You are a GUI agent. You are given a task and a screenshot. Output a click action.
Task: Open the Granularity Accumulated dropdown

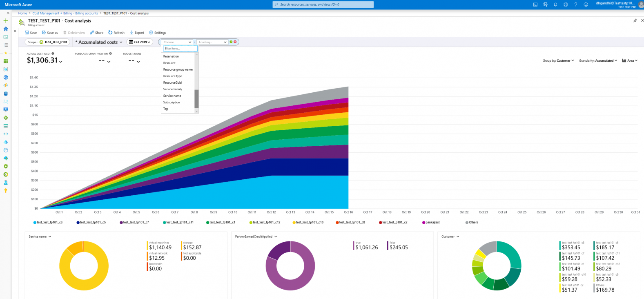click(598, 60)
